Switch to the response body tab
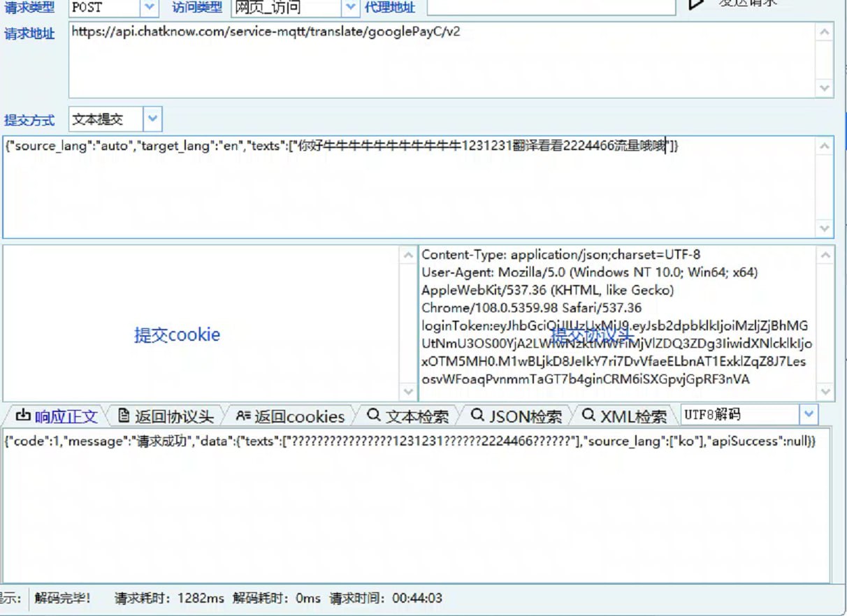 [57, 417]
